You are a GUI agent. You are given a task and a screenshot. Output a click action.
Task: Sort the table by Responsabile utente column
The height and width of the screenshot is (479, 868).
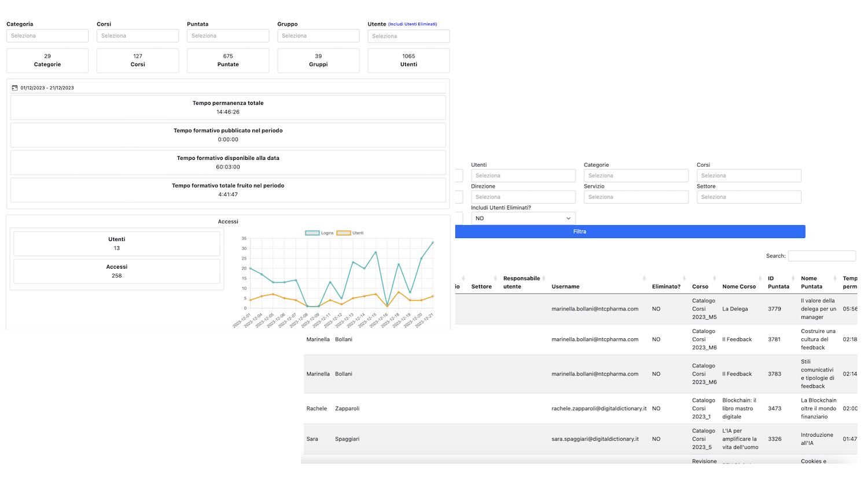(522, 282)
